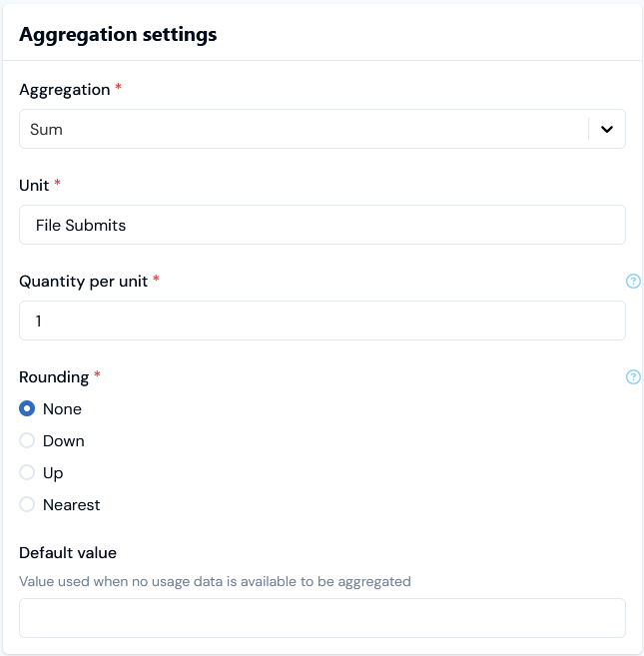Screen dimensions: 644x656
Task: Click the Default value label
Action: (68, 553)
